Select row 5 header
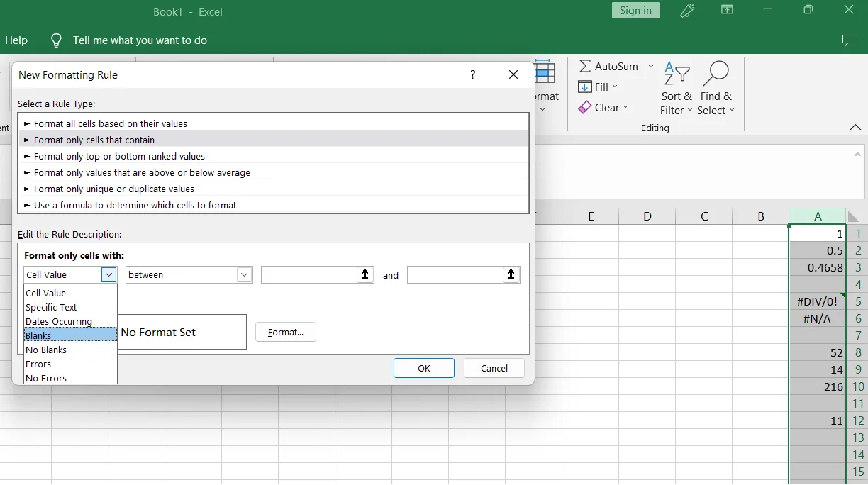Image resolution: width=868 pixels, height=485 pixels. 858,301
